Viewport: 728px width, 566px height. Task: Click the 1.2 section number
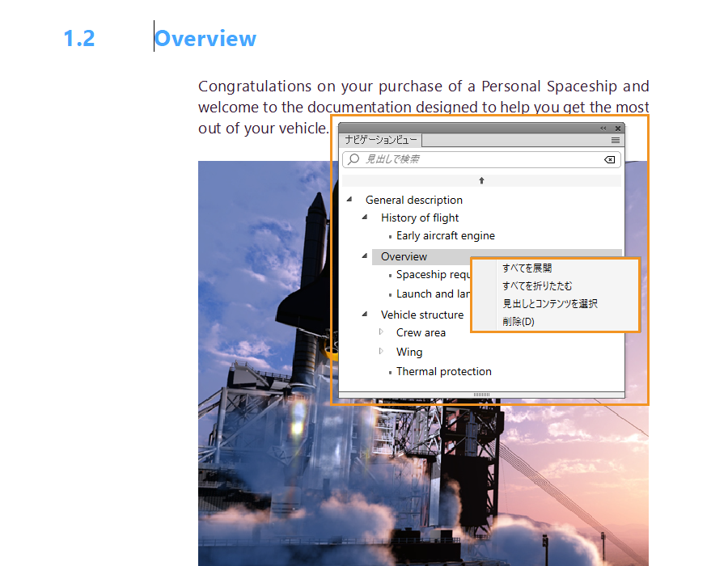tap(79, 38)
